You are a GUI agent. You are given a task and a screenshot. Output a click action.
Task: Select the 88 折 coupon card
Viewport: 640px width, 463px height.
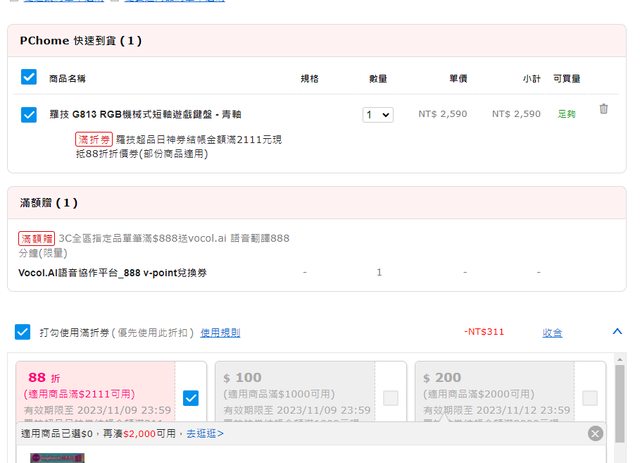click(x=95, y=392)
